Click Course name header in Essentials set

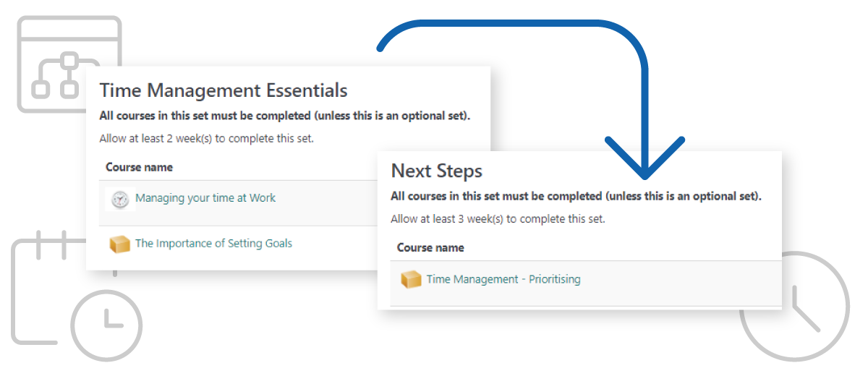point(139,167)
